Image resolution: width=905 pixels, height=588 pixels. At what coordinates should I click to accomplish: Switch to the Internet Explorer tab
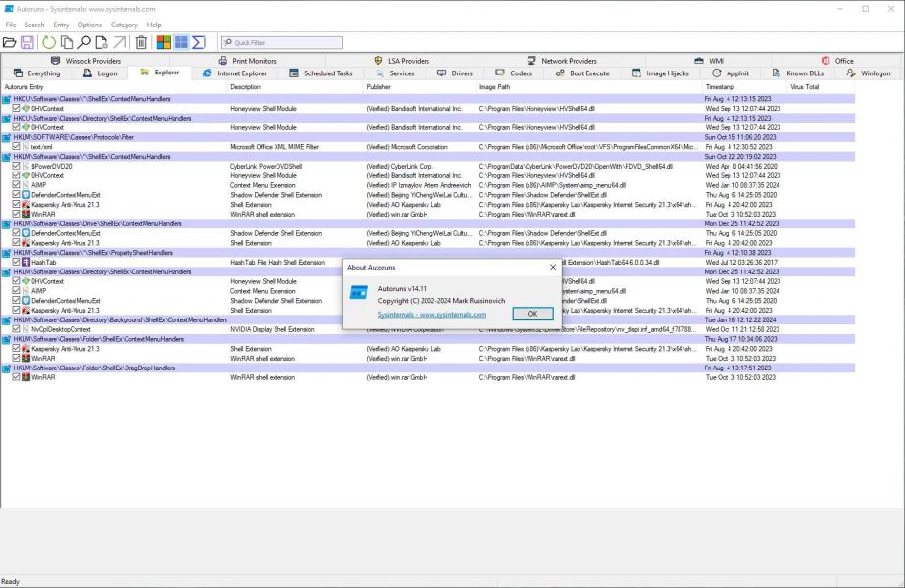click(x=234, y=73)
